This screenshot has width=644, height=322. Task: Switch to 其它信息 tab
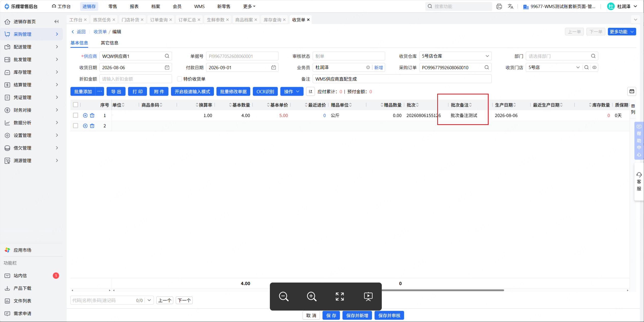tap(109, 43)
